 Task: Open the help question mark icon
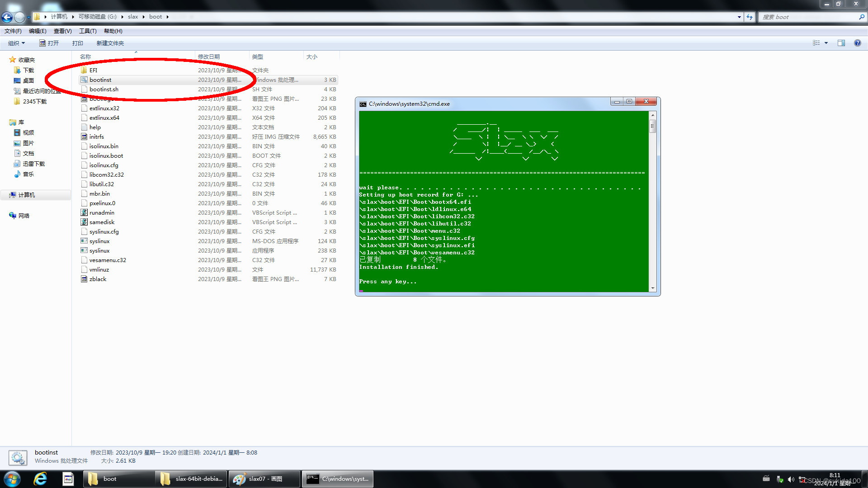[857, 43]
